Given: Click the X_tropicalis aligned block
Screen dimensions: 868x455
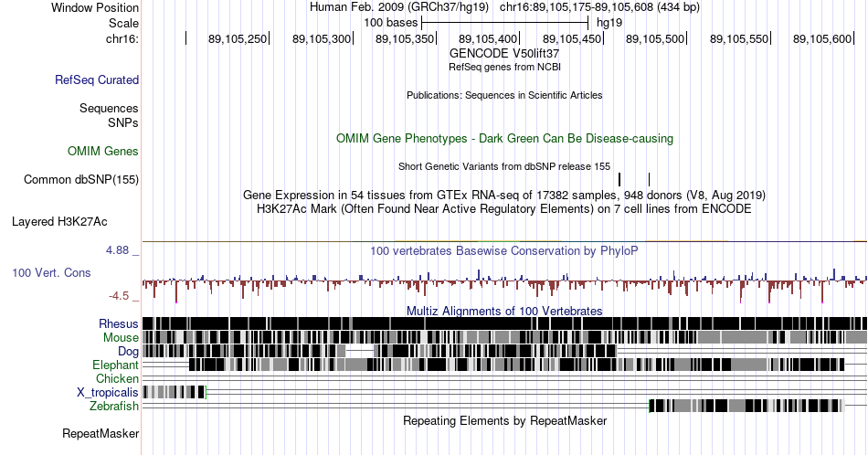Looking at the screenshot, I should [174, 392].
